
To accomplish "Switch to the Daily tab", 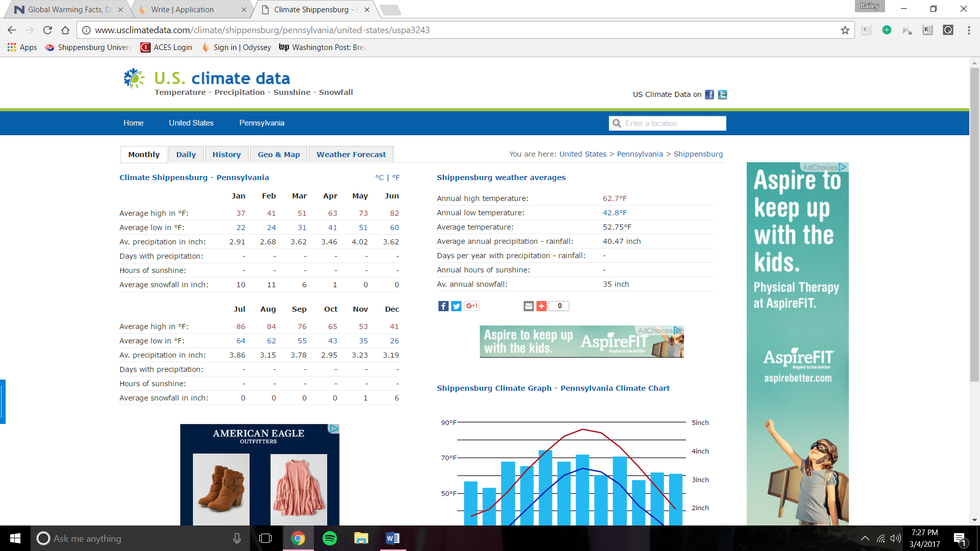I will coord(186,154).
